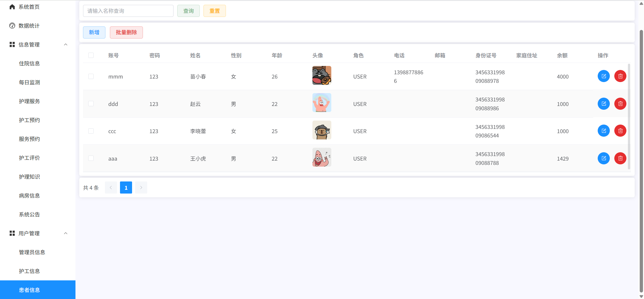Image resolution: width=644 pixels, height=299 pixels.
Task: Edit the ddd user row
Action: (603, 103)
